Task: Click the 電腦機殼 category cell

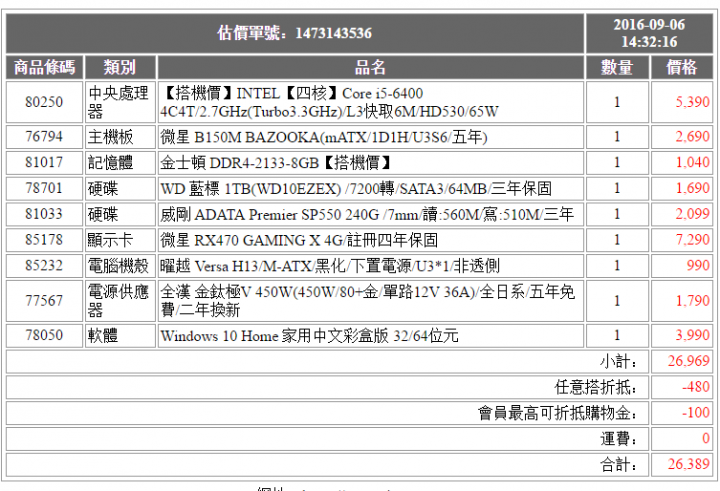Action: tap(120, 265)
